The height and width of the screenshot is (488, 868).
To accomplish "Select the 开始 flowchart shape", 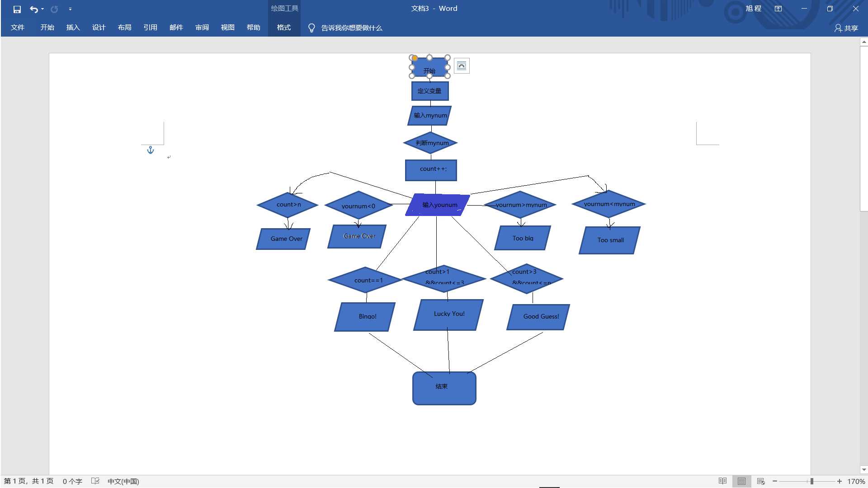I will (429, 67).
